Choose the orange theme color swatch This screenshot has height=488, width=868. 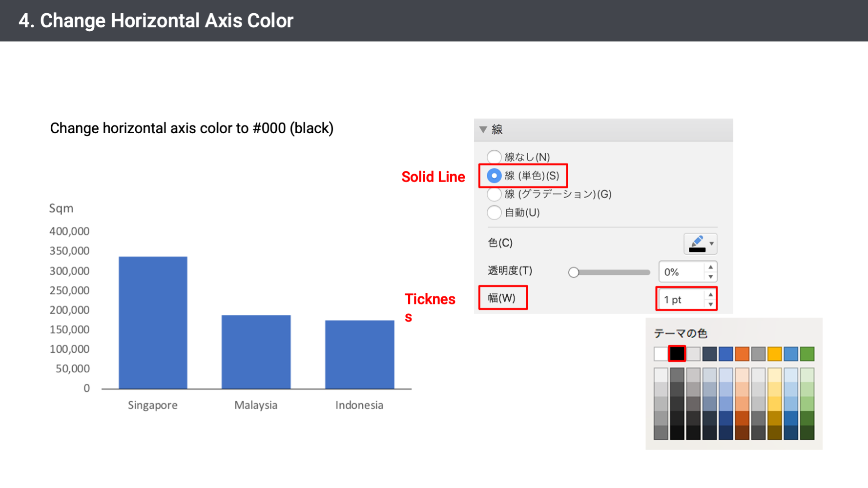coord(742,354)
